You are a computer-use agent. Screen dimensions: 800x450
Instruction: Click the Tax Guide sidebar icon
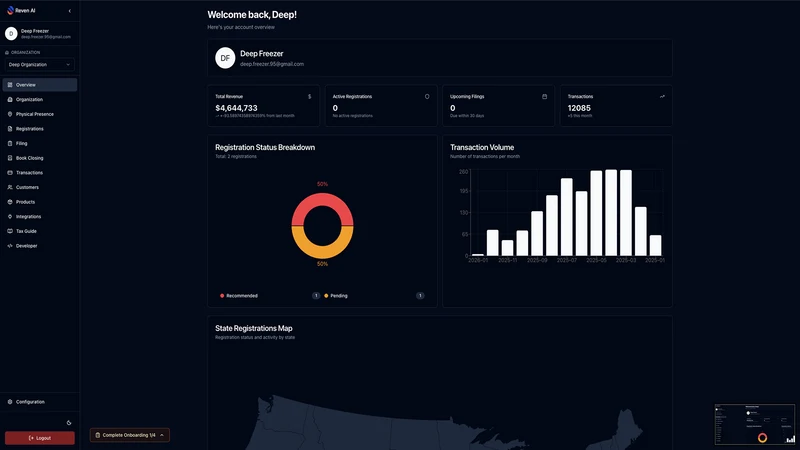[10, 231]
